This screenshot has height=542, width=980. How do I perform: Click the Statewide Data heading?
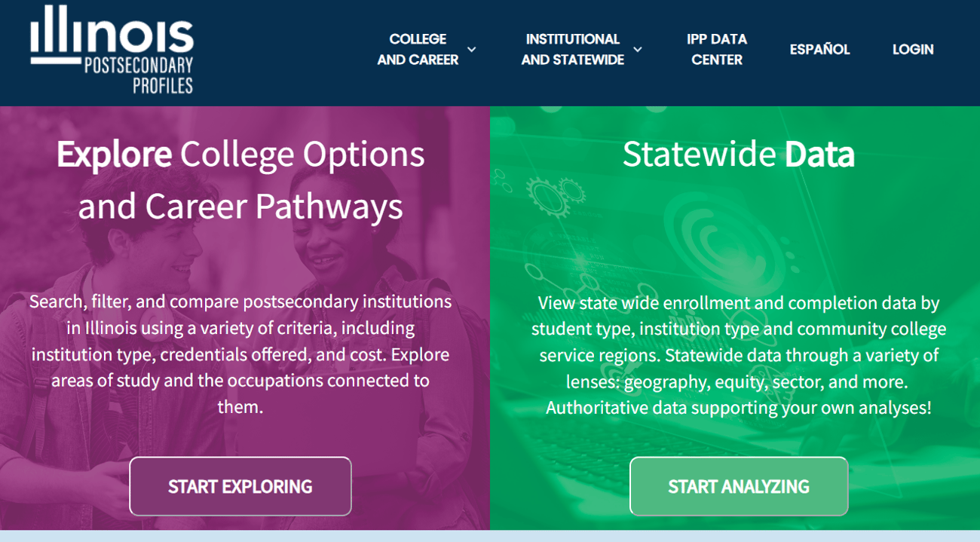[x=738, y=155]
